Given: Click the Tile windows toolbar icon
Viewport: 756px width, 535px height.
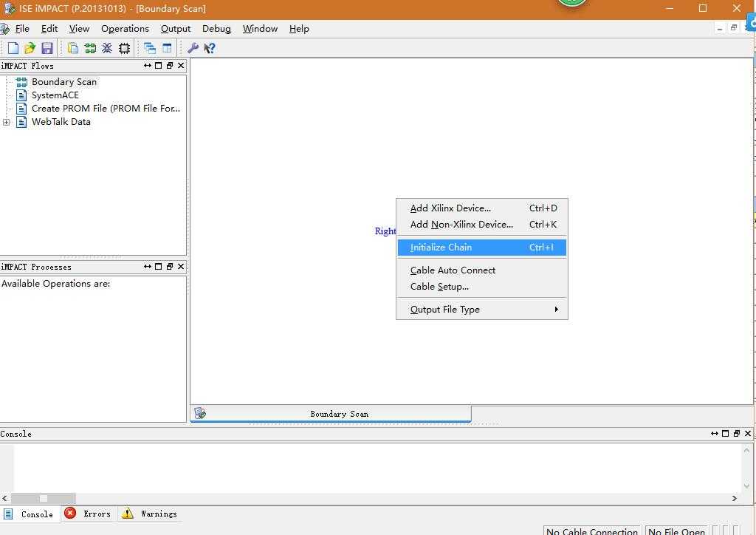Looking at the screenshot, I should click(167, 48).
